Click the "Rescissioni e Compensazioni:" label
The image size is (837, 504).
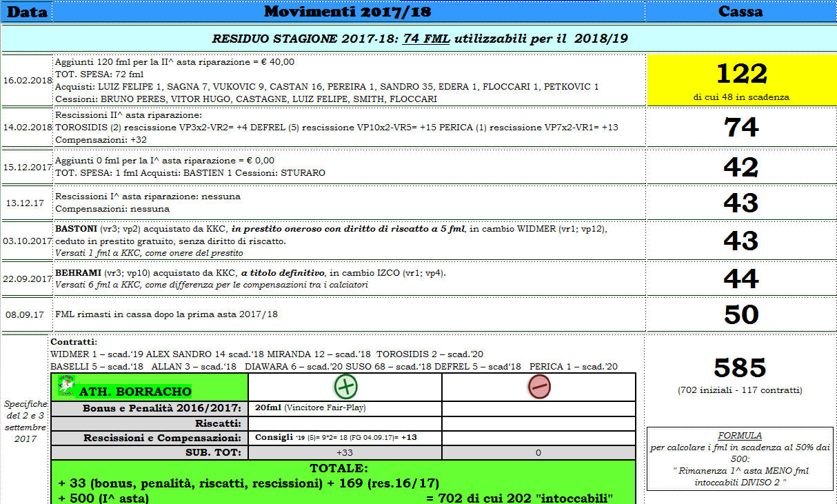click(x=163, y=438)
